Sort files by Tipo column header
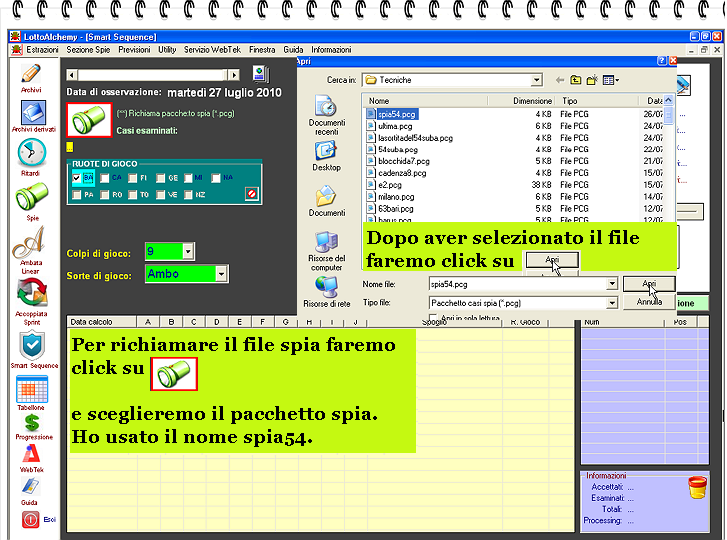727x540 pixels. click(x=595, y=101)
